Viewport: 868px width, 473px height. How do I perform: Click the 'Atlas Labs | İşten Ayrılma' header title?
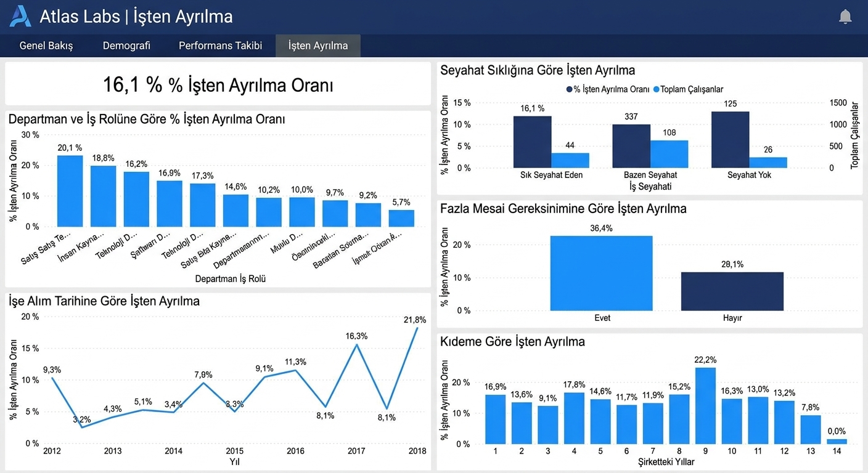(x=136, y=17)
